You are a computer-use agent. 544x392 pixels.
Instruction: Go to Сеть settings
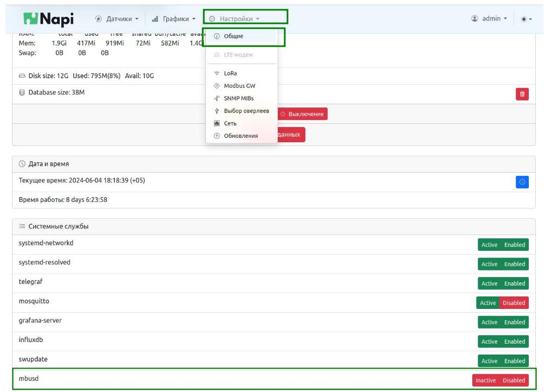pyautogui.click(x=230, y=123)
